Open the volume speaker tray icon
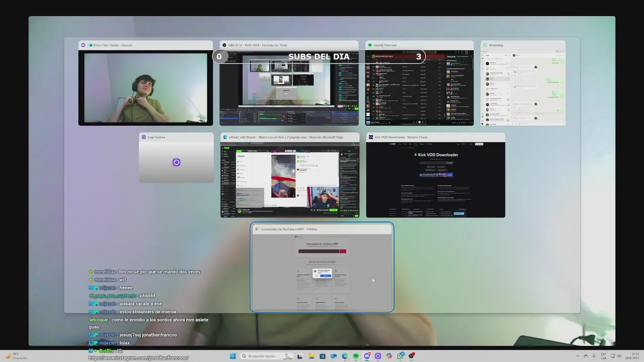The width and height of the screenshot is (644, 362). [x=619, y=356]
